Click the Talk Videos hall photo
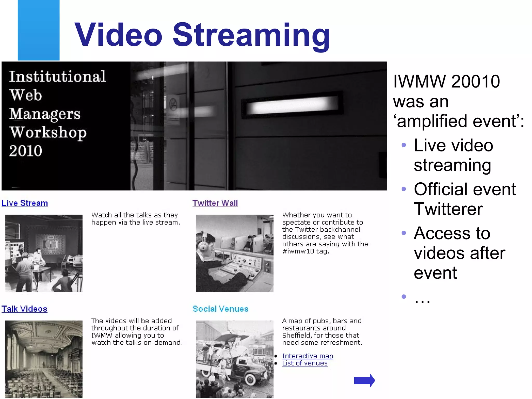532x399 pixels. pyautogui.click(x=44, y=359)
